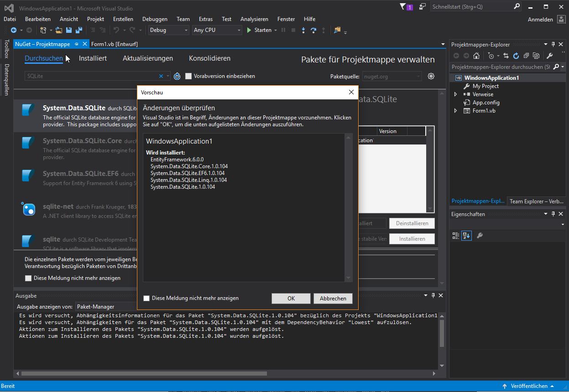Click the Deinstallieren button

click(412, 223)
